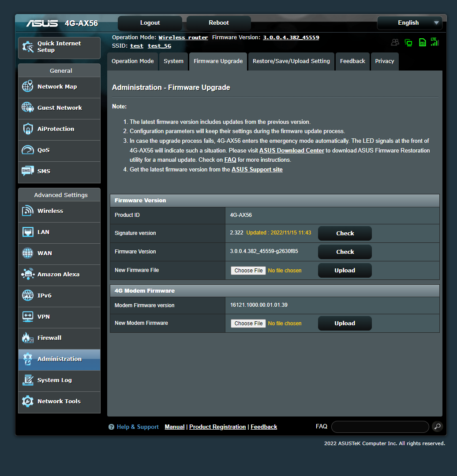Click the Amazon Alexa icon
The height and width of the screenshot is (476, 457).
click(28, 274)
